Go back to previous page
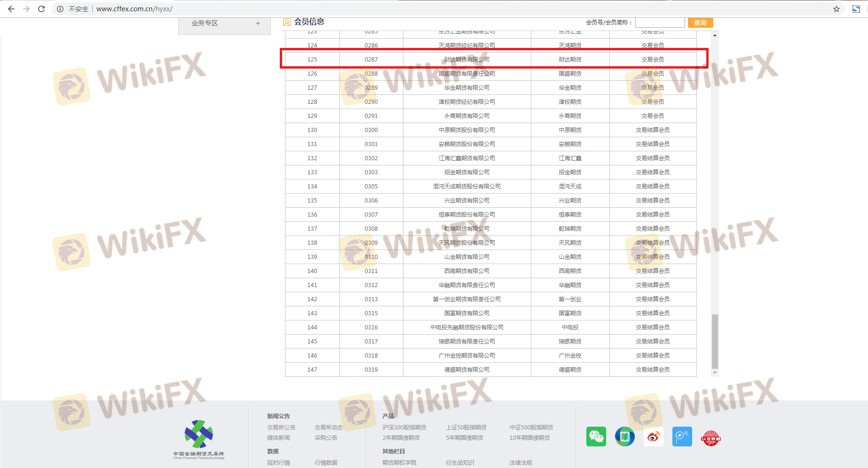The image size is (868, 468). (x=11, y=9)
